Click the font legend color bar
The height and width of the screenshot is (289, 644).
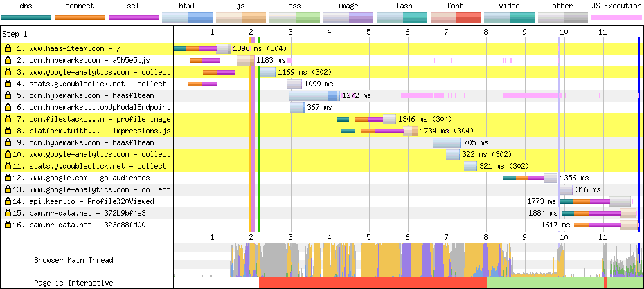click(x=456, y=17)
